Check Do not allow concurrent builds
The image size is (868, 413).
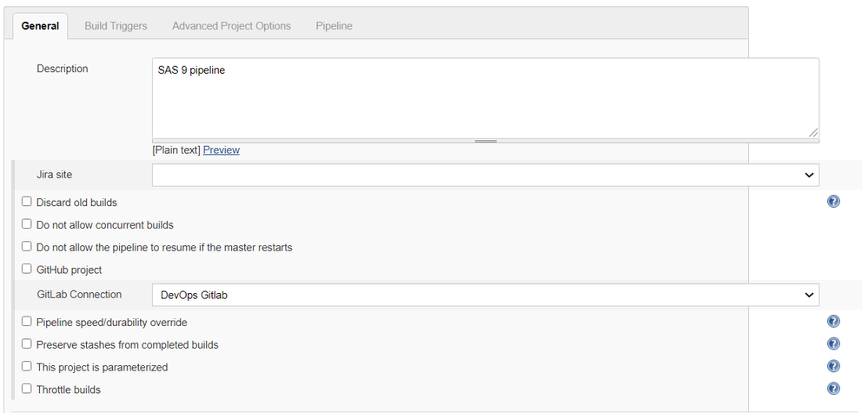coord(27,224)
